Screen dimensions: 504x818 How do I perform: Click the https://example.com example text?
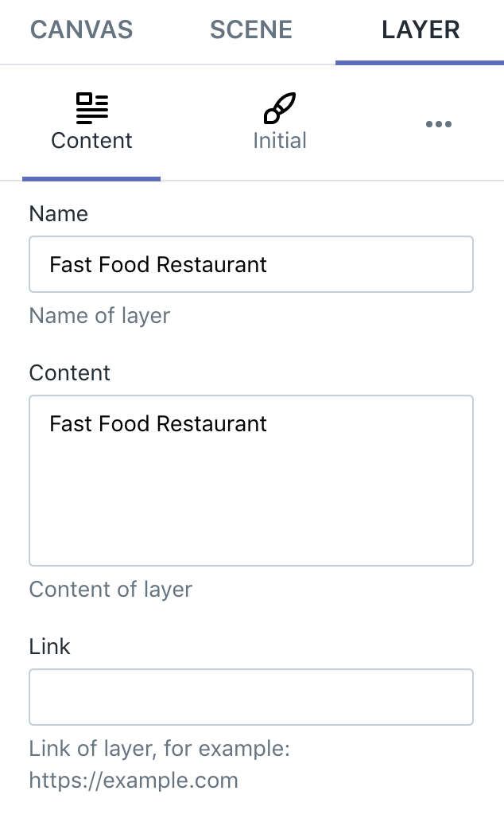tap(134, 781)
